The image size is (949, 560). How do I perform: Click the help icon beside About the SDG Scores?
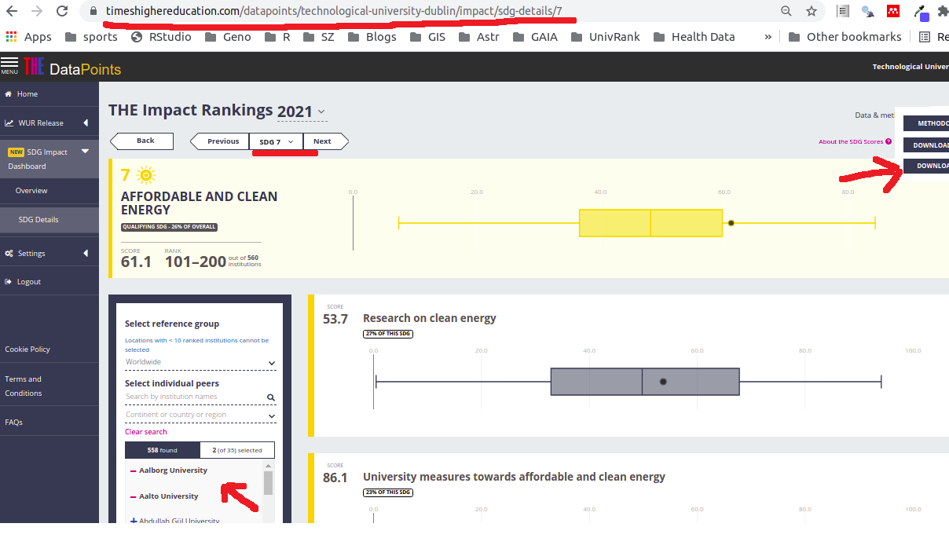click(x=889, y=142)
